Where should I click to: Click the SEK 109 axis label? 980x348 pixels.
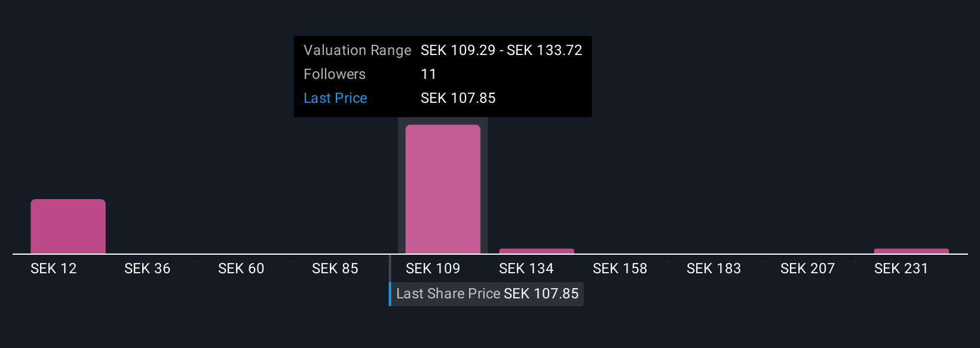433,268
